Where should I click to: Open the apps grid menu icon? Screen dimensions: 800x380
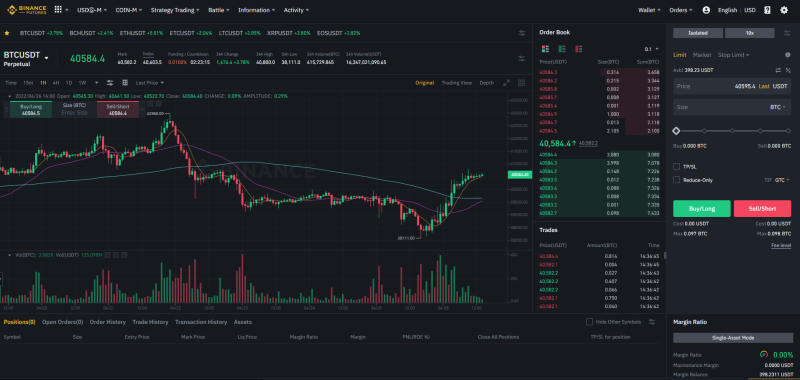coord(58,10)
